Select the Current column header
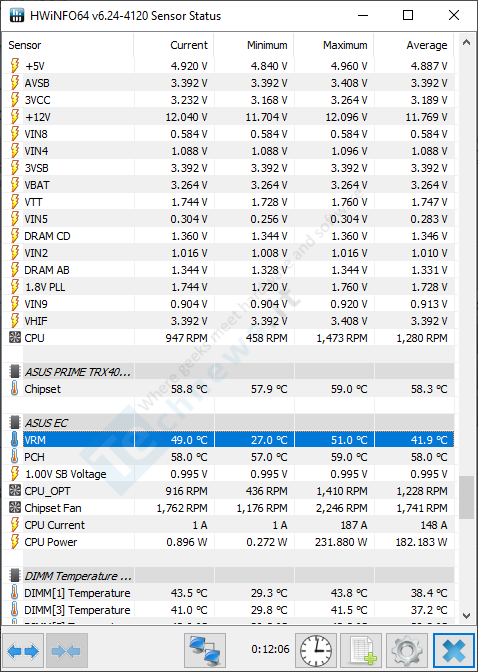The height and width of the screenshot is (672, 478). click(x=174, y=45)
